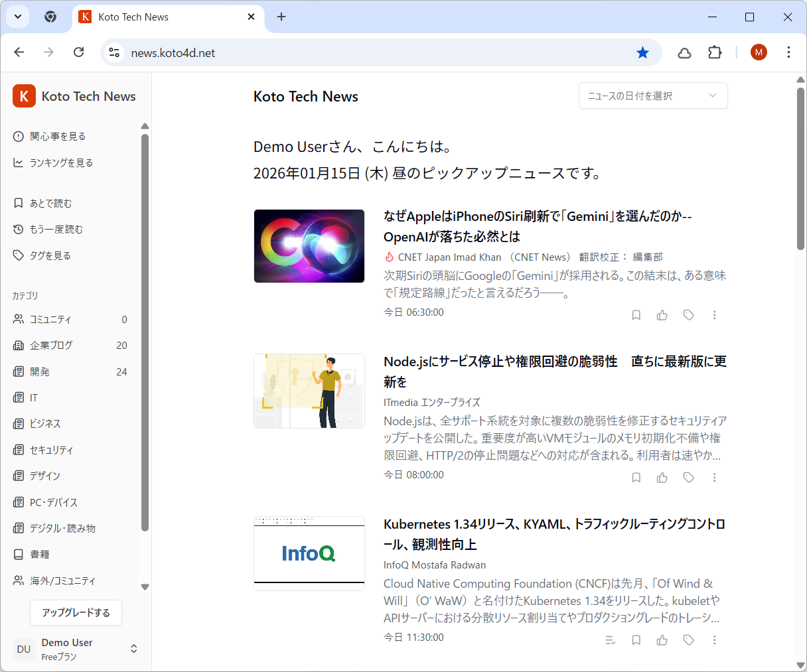Select the セキュリティ category
The width and height of the screenshot is (807, 672).
tap(70, 450)
